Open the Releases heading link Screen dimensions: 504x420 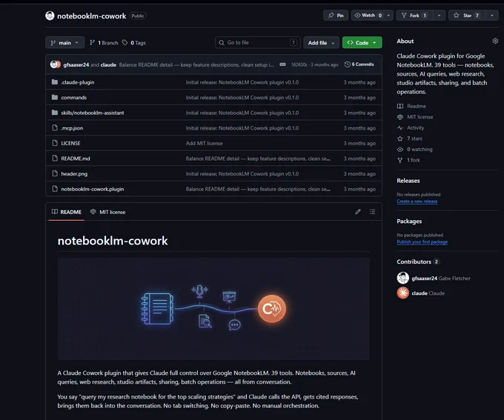pyautogui.click(x=408, y=181)
